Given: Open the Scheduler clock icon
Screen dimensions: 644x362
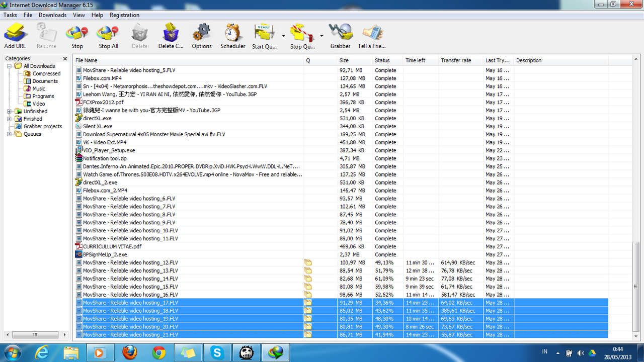Looking at the screenshot, I should pyautogui.click(x=233, y=36).
